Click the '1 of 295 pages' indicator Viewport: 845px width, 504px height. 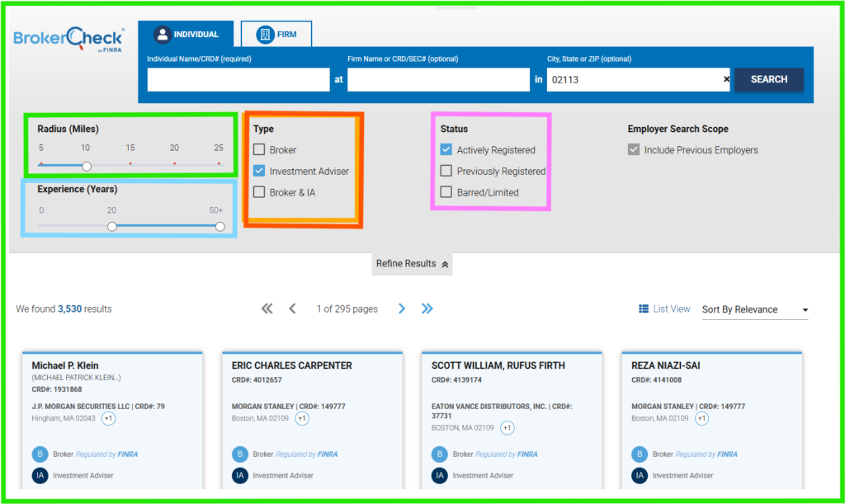(347, 309)
